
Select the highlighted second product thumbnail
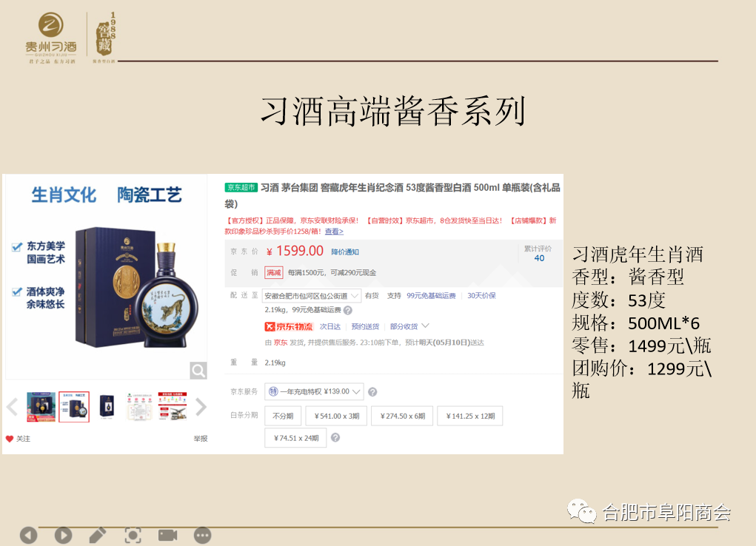(x=74, y=407)
